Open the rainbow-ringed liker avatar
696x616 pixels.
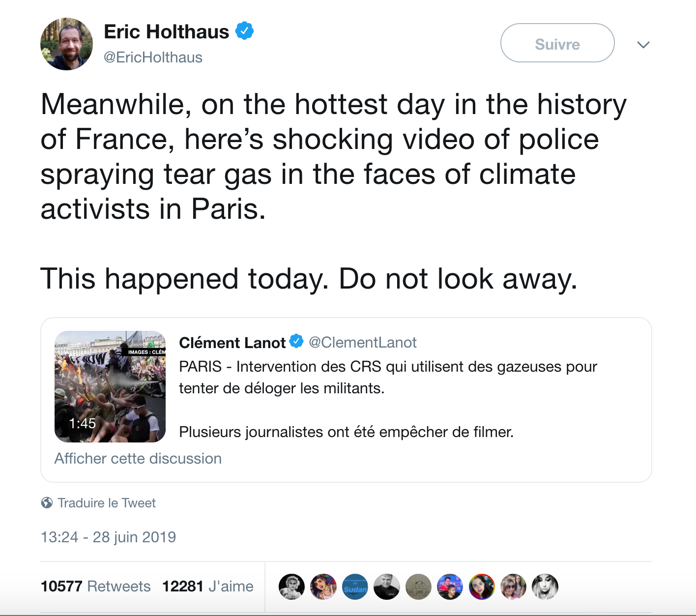[x=482, y=587]
